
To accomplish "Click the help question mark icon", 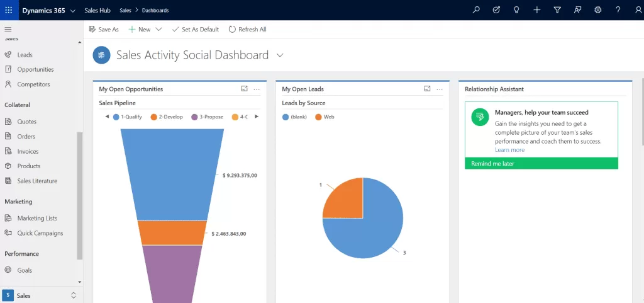I will (618, 10).
